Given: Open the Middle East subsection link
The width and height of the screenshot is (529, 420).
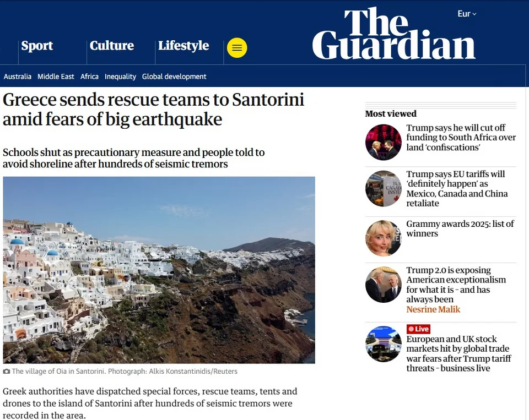Looking at the screenshot, I should pos(56,77).
